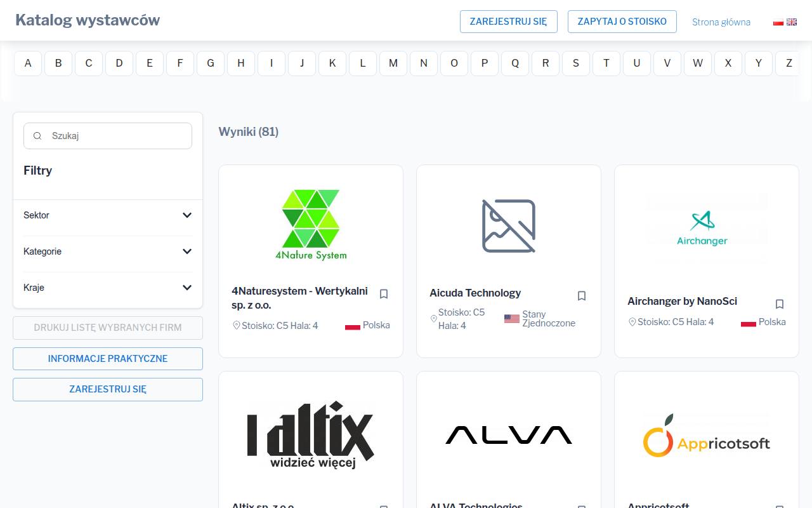Filter exhibitors by letter H

pyautogui.click(x=241, y=63)
